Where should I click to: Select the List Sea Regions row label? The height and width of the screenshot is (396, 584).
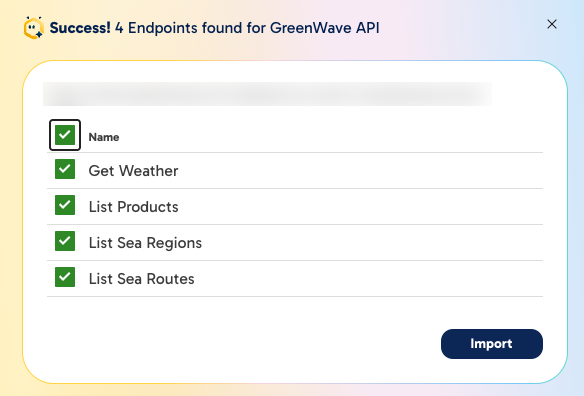145,243
